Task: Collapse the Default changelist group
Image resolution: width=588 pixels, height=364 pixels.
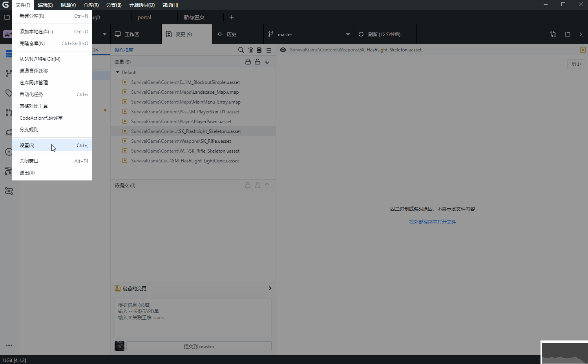Action: click(117, 73)
